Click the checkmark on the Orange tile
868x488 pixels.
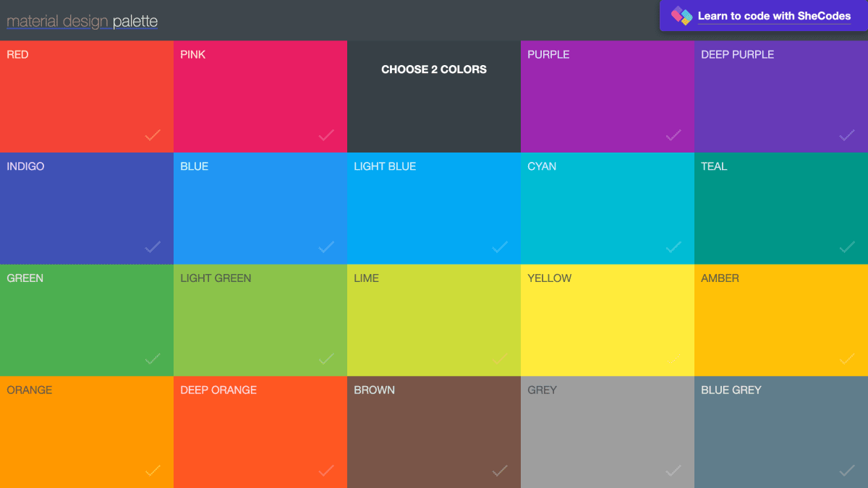coord(153,471)
